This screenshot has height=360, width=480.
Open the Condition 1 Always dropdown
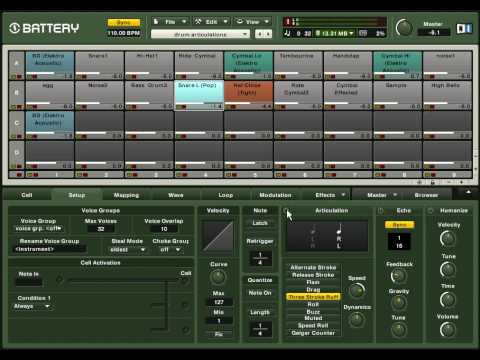click(x=32, y=306)
